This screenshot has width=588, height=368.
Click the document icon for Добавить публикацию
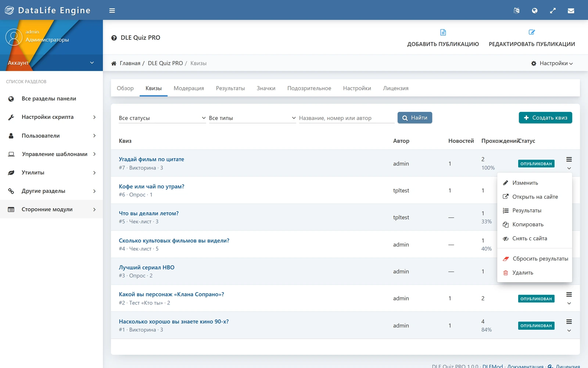point(443,32)
